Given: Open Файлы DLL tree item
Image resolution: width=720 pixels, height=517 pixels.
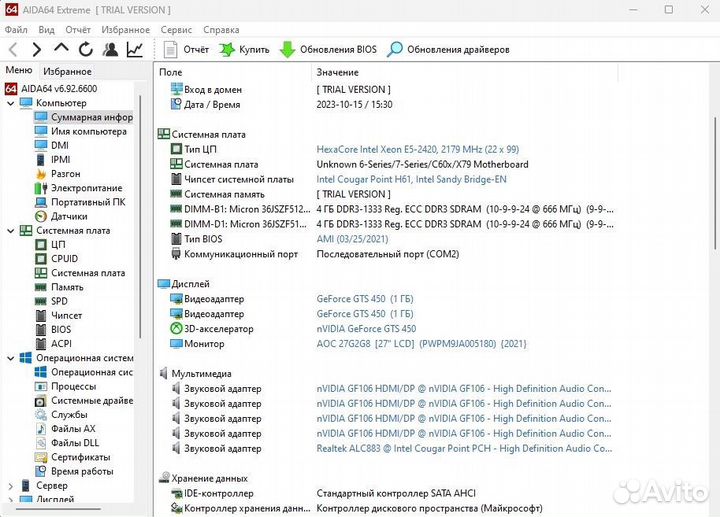Looking at the screenshot, I should [67, 443].
